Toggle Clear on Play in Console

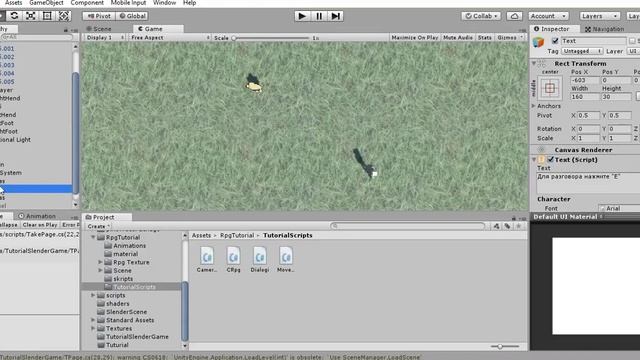coord(40,225)
